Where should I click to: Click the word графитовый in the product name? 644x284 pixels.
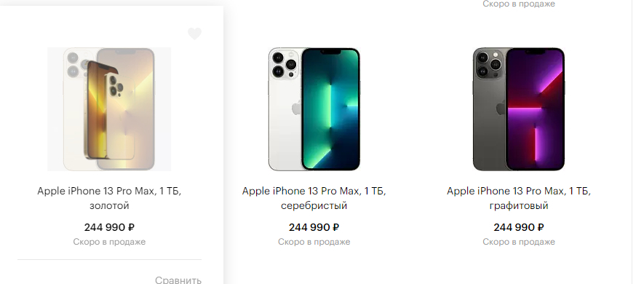pos(519,205)
